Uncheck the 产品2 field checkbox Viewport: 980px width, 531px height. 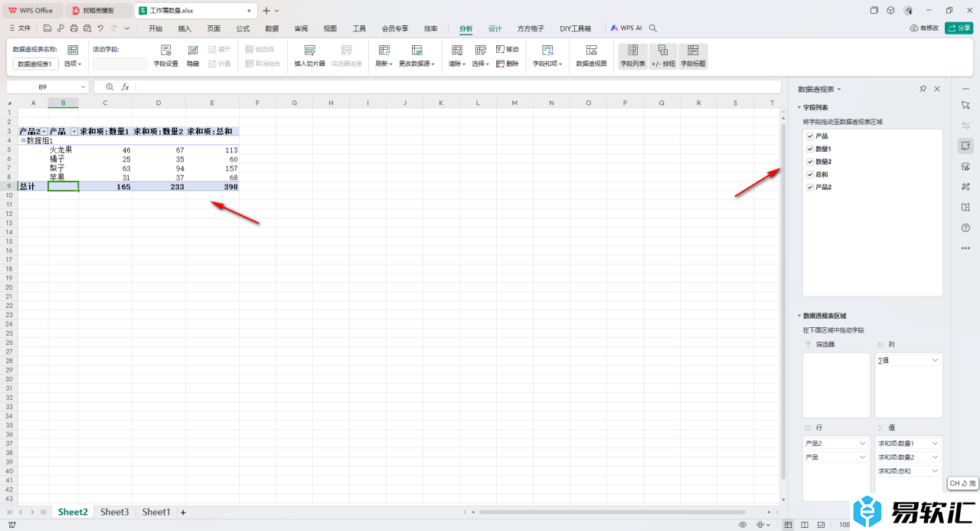(810, 188)
